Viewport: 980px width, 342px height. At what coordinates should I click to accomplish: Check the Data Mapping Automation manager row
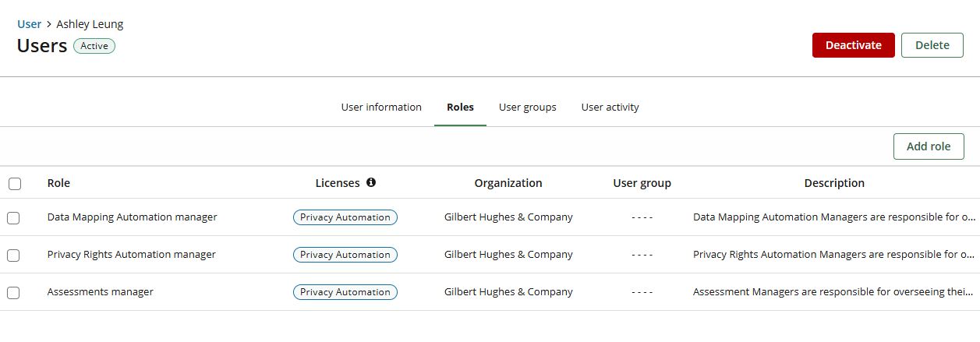pyautogui.click(x=13, y=218)
